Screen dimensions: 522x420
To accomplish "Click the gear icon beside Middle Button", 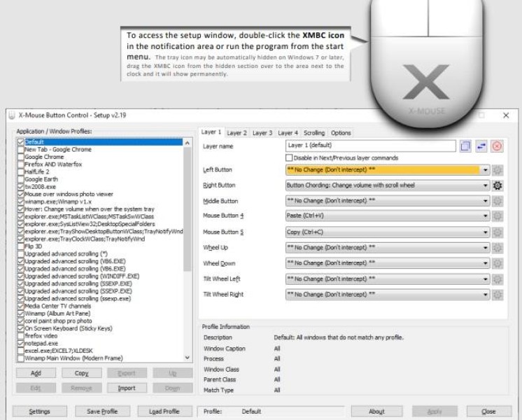I will tap(498, 201).
